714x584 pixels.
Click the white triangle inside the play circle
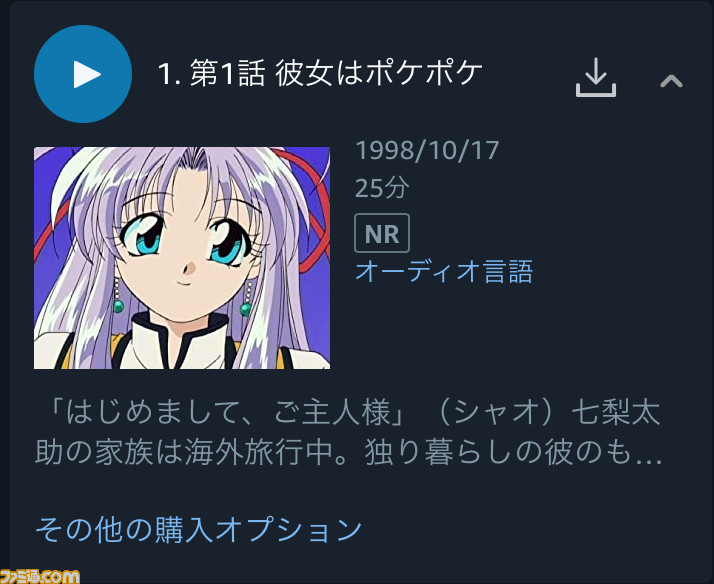tap(87, 74)
